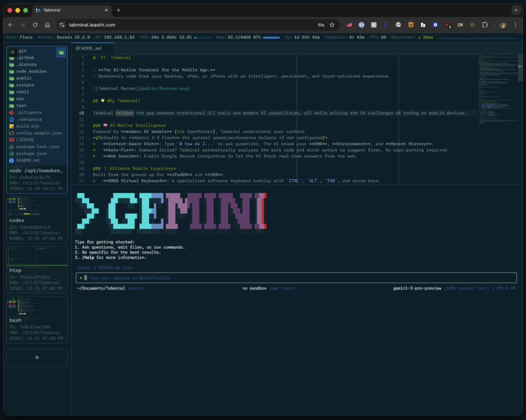Expand the scripts folder
526x420 pixels.
click(x=25, y=85)
